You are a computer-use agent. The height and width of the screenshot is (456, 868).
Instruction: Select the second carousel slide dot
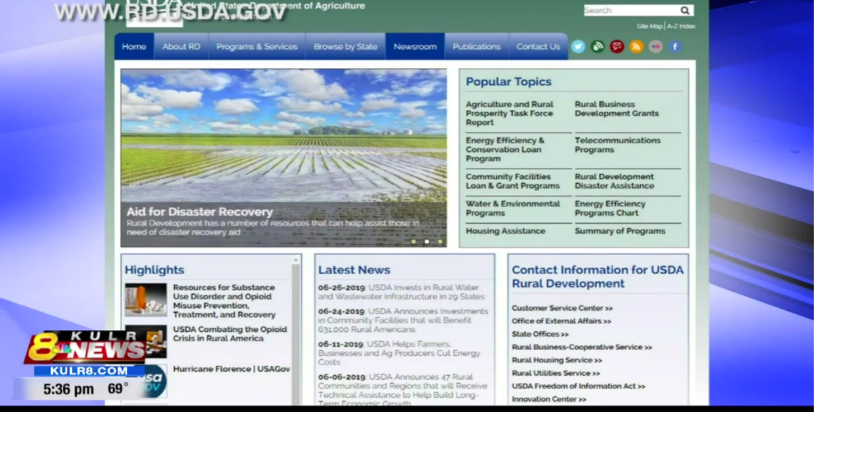click(x=427, y=242)
